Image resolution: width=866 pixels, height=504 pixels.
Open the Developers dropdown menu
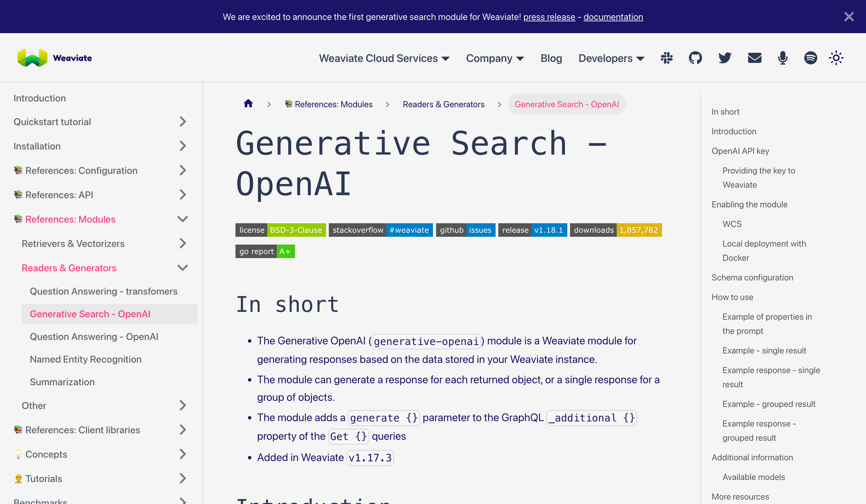click(x=611, y=59)
